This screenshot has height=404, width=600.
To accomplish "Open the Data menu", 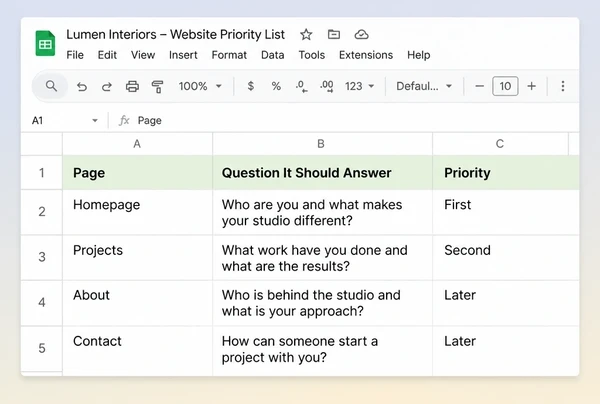I will pos(272,55).
